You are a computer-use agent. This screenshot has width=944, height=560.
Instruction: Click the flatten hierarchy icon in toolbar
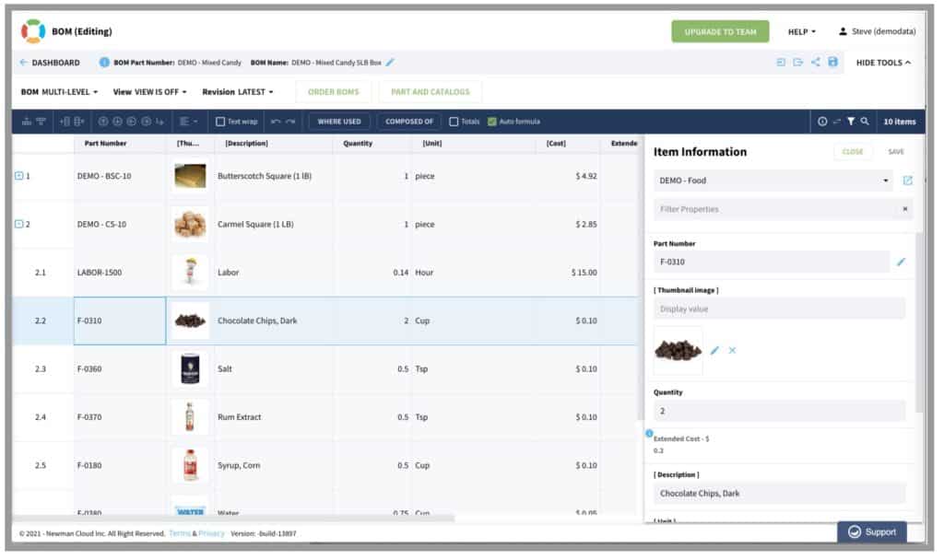pos(27,122)
